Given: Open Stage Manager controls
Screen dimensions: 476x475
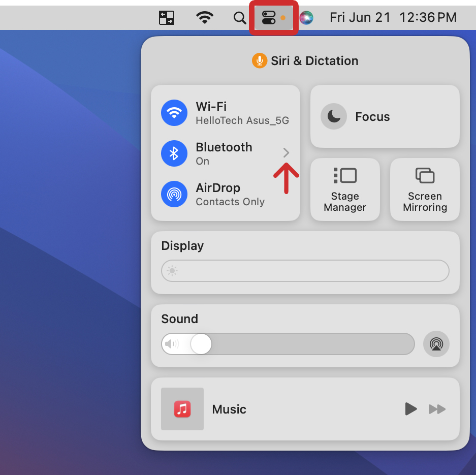Looking at the screenshot, I should pyautogui.click(x=345, y=189).
